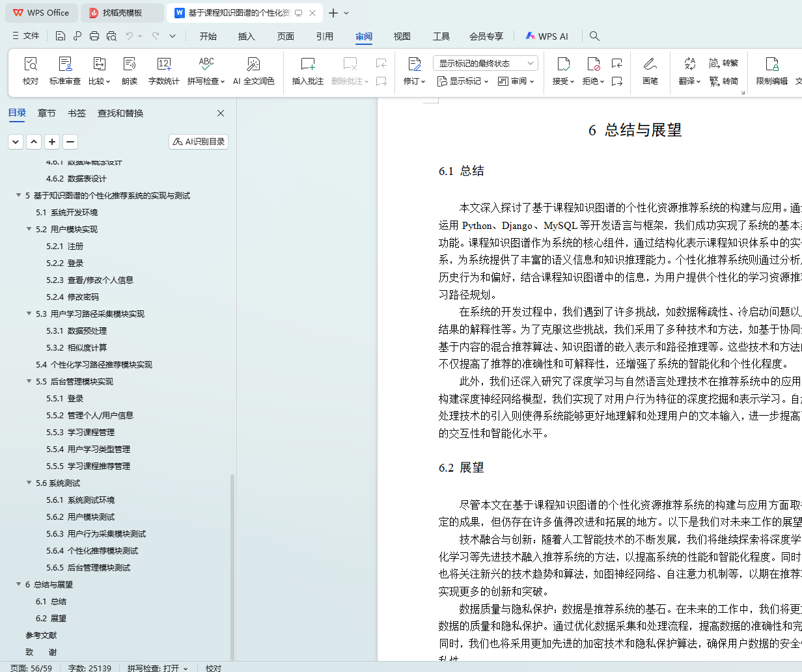This screenshot has height=672, width=802.
Task: Open the 开始 ribbon tab
Action: pyautogui.click(x=208, y=36)
